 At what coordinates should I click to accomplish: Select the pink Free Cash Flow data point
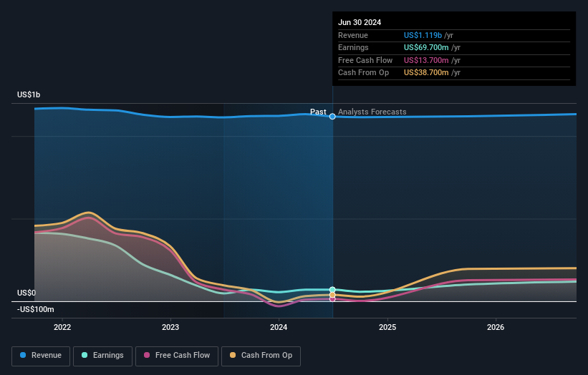click(332, 299)
